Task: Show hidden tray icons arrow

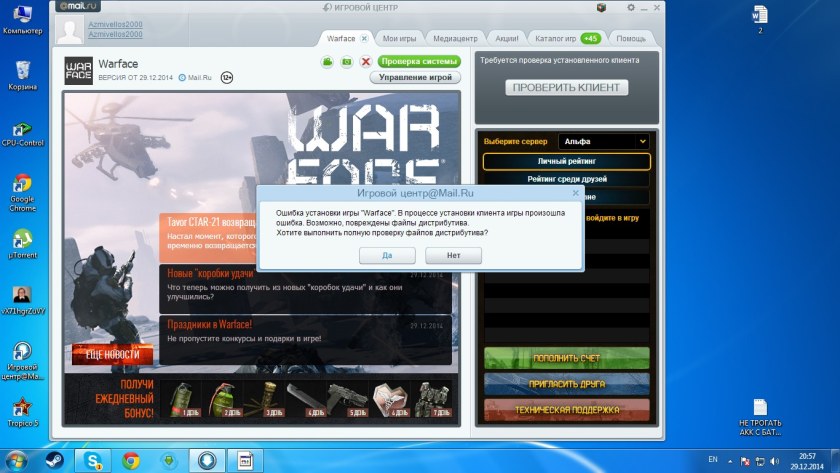Action: [730, 461]
